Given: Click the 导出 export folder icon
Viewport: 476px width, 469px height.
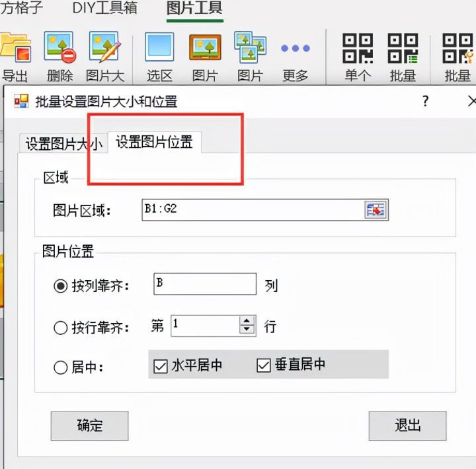Looking at the screenshot, I should [15, 48].
